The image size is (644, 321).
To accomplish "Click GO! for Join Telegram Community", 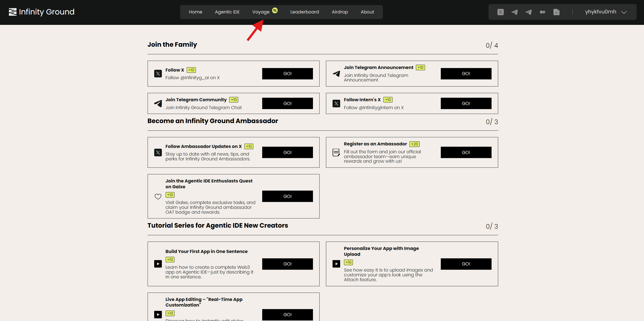I will [x=288, y=103].
